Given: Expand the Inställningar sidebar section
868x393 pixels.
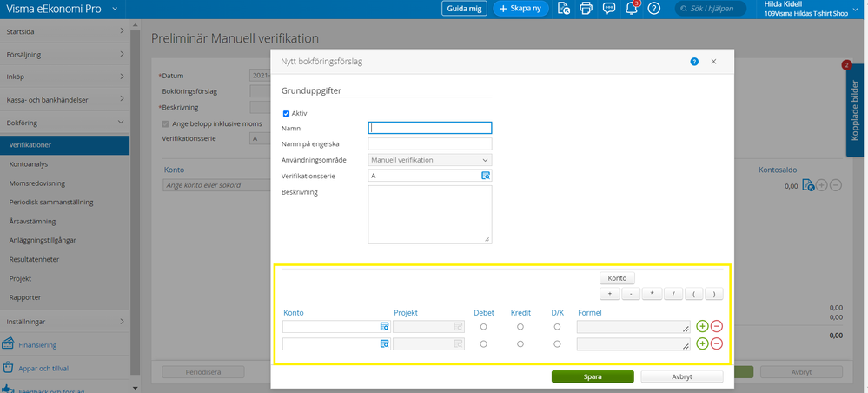Looking at the screenshot, I should click(64, 322).
